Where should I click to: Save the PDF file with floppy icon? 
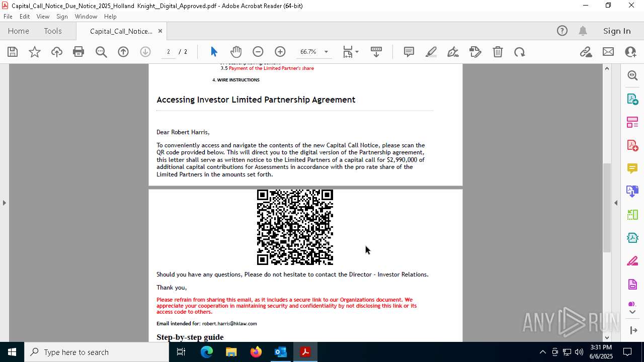[x=13, y=52]
